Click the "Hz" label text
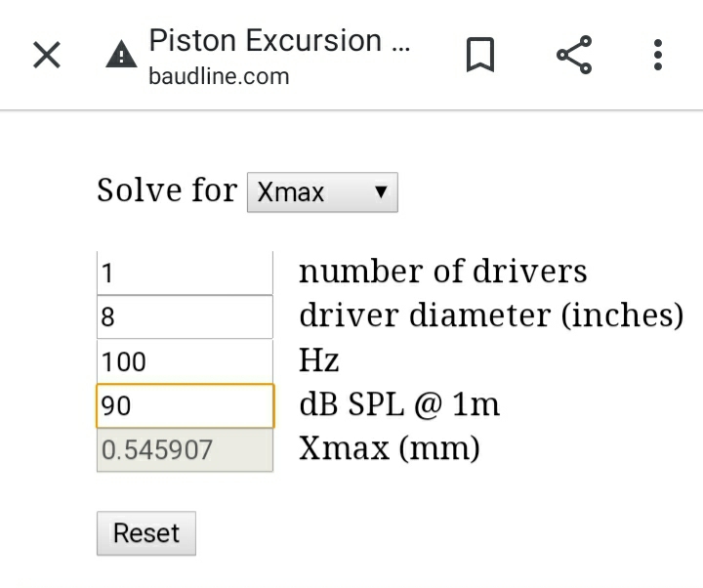This screenshot has width=703, height=588. [x=319, y=361]
